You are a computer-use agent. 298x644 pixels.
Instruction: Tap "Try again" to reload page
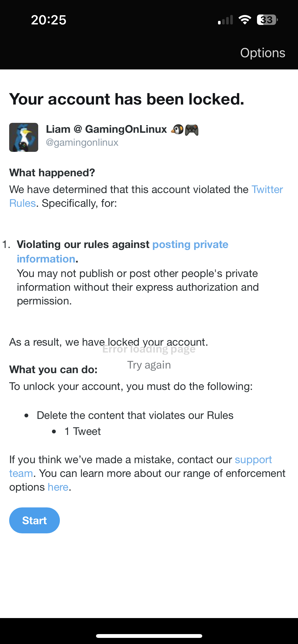(149, 365)
